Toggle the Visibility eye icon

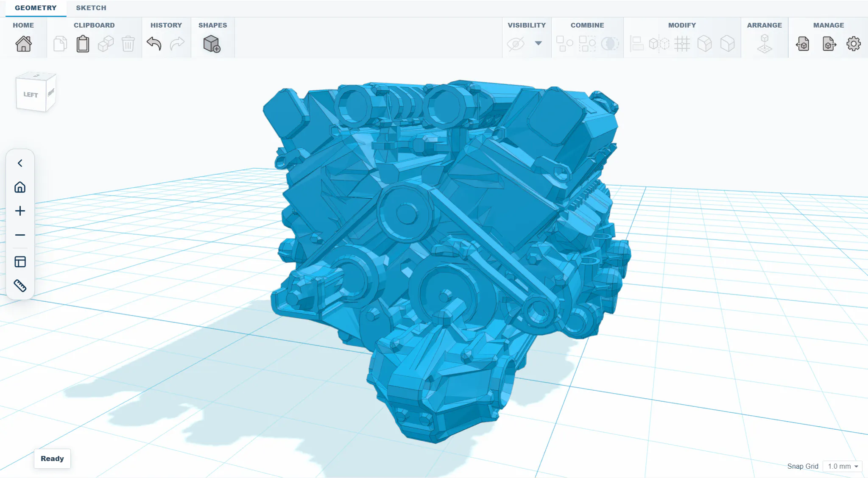pos(516,44)
